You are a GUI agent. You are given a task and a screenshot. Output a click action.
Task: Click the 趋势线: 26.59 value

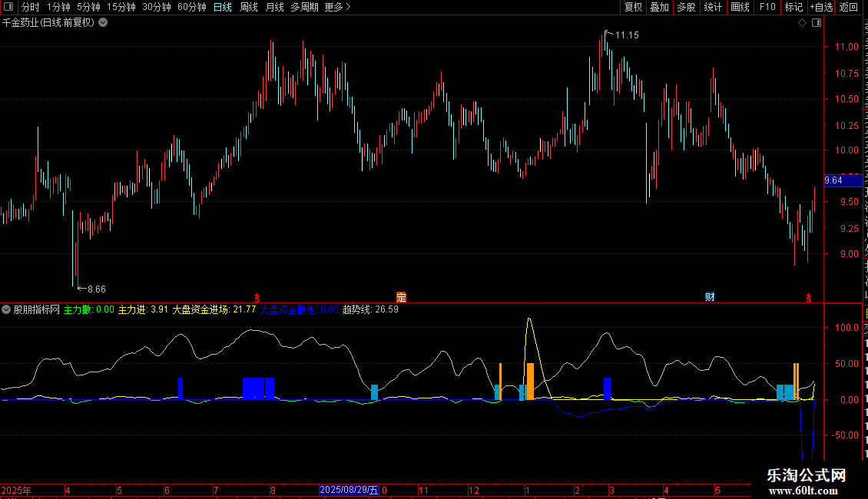pos(370,310)
